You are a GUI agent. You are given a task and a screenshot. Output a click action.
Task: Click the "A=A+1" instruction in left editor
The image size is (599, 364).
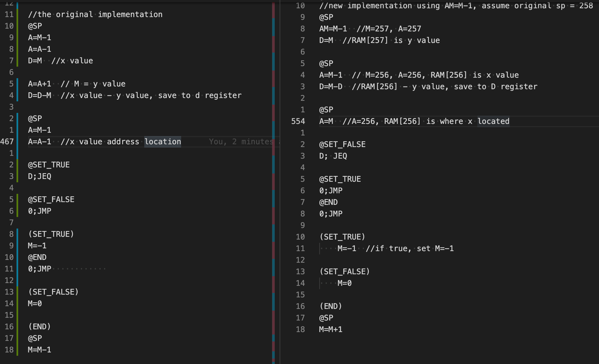[x=39, y=84]
